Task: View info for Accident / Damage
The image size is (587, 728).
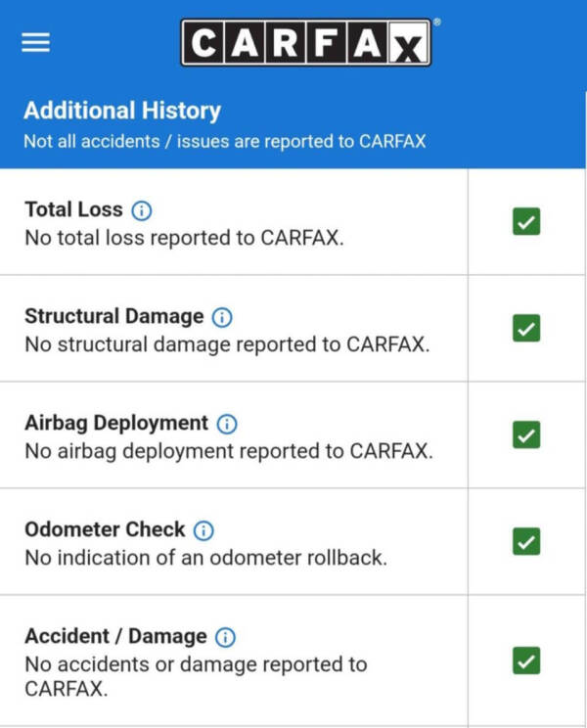Action: click(x=225, y=637)
